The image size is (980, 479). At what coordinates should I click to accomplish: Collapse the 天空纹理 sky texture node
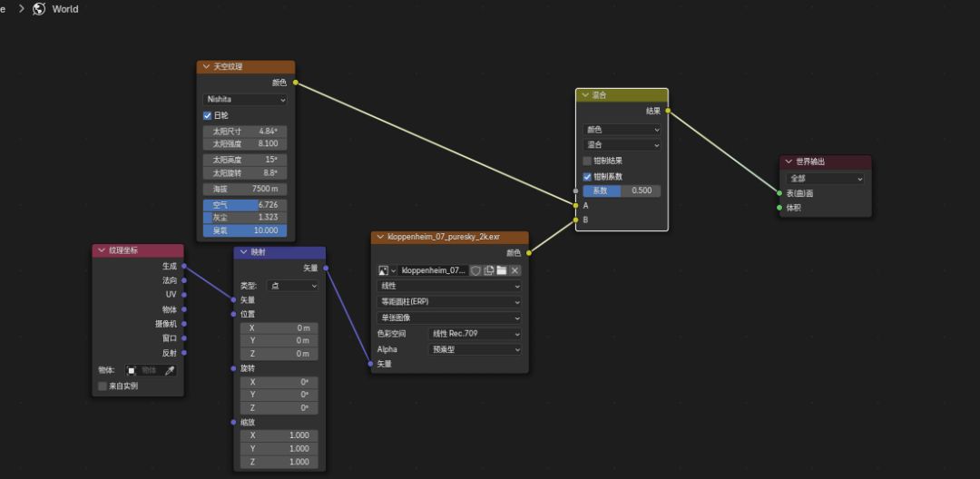pyautogui.click(x=206, y=66)
